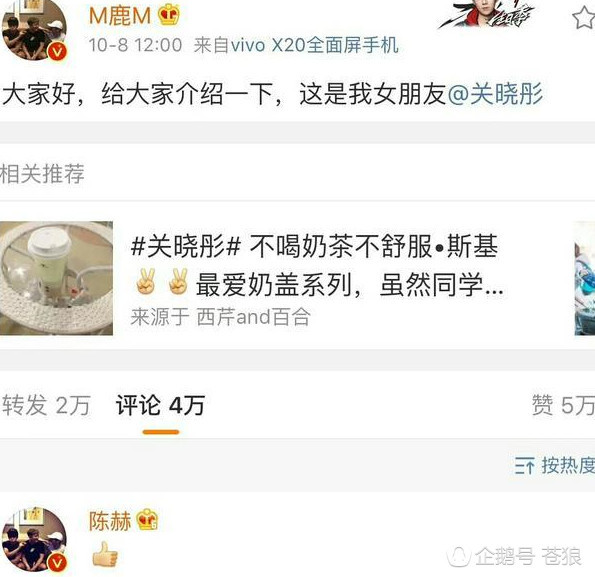595x577 pixels.
Task: Expand the 按热度 sort dropdown
Action: pyautogui.click(x=555, y=465)
